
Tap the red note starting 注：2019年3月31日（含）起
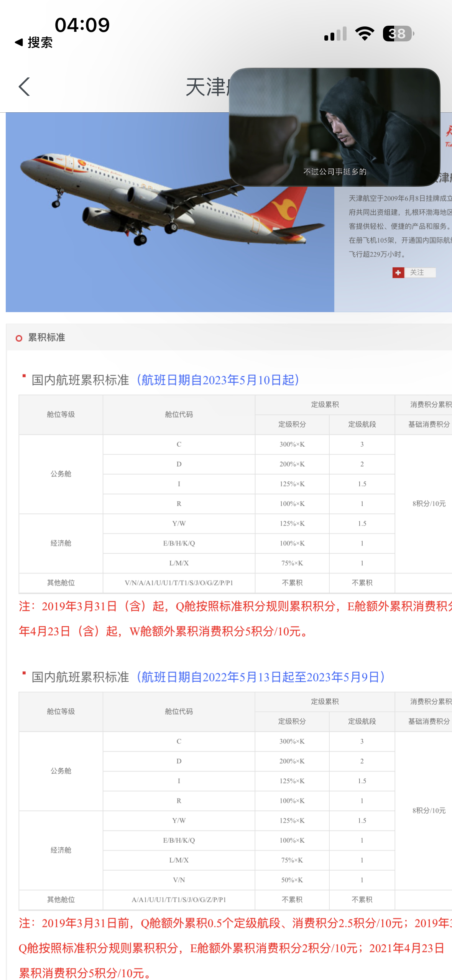click(x=235, y=619)
